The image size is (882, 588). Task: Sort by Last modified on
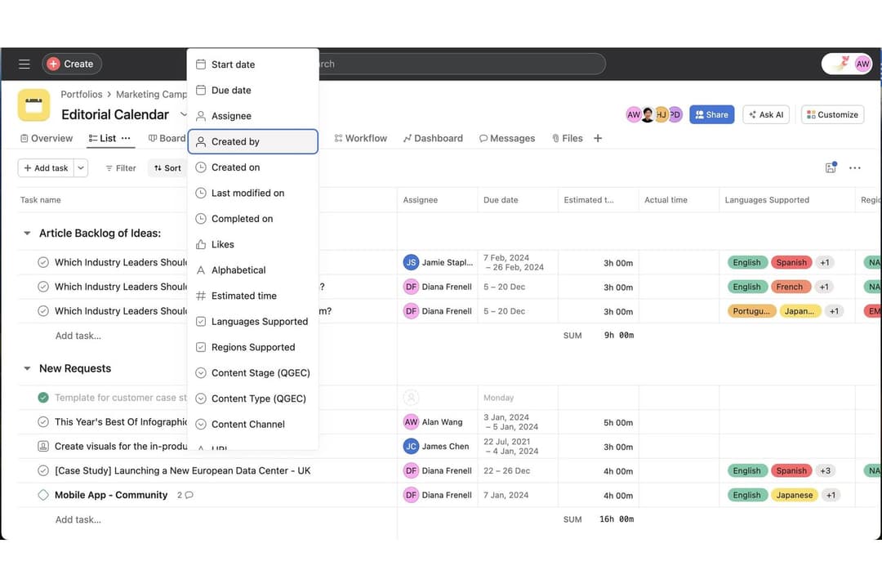(253, 193)
